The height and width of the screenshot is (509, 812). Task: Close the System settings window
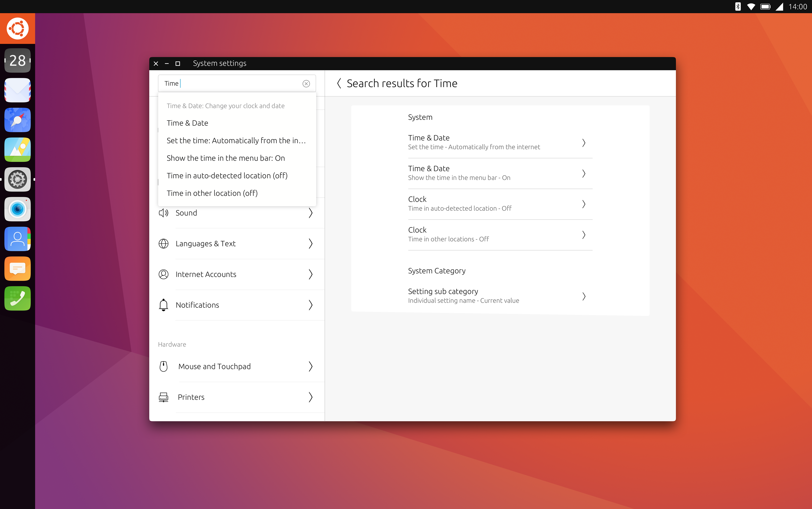click(x=156, y=64)
